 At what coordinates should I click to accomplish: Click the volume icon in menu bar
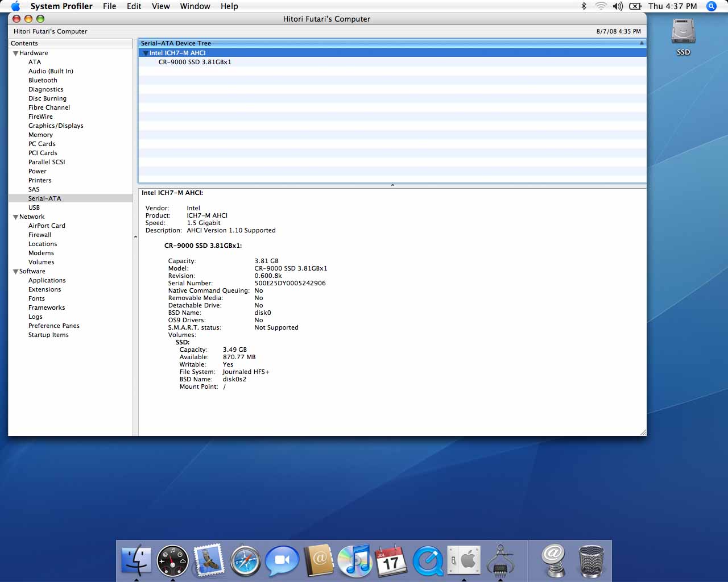pos(618,6)
